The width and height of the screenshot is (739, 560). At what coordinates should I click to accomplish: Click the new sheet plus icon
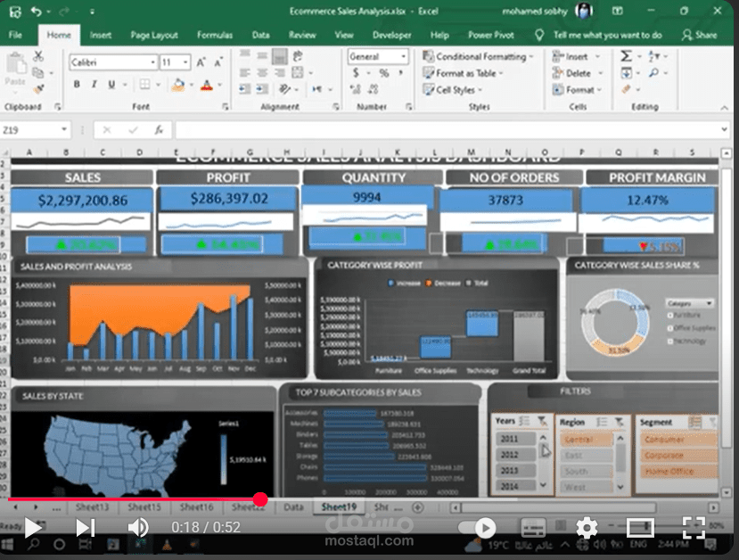(417, 507)
